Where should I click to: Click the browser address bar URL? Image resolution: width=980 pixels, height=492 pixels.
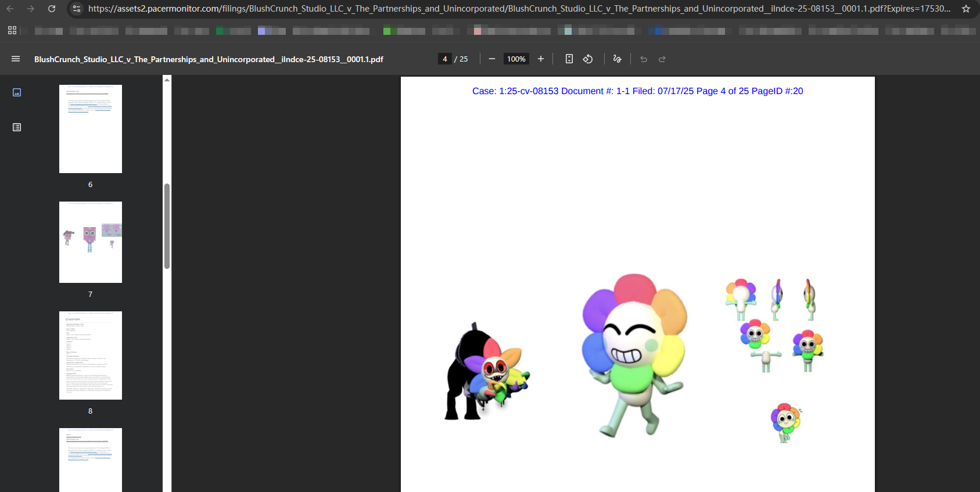coord(519,9)
